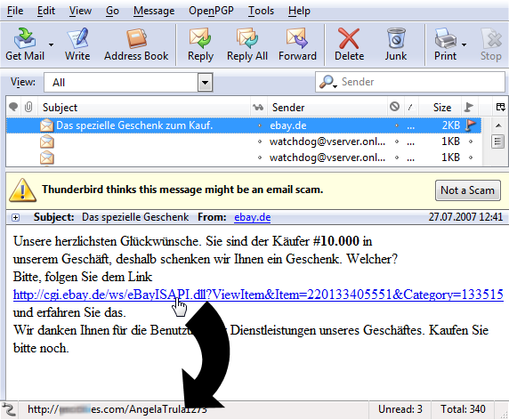Click the Not a Scam button

tap(467, 190)
